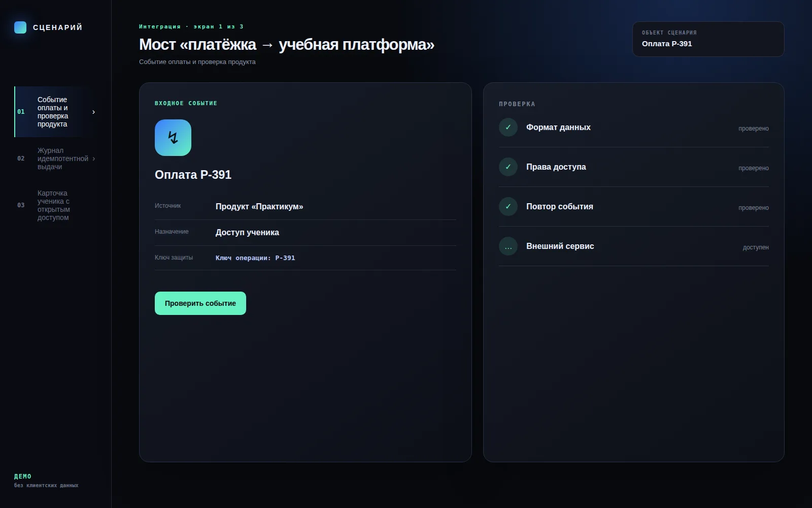
Task: Click the ВХОДНОЕ СОБЫТИЕ section label
Action: coord(186,103)
